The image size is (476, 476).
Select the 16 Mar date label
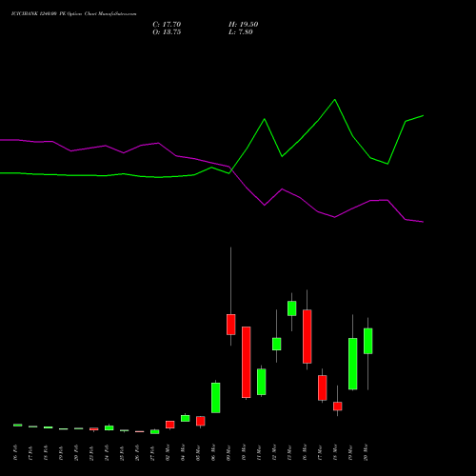pos(305,452)
